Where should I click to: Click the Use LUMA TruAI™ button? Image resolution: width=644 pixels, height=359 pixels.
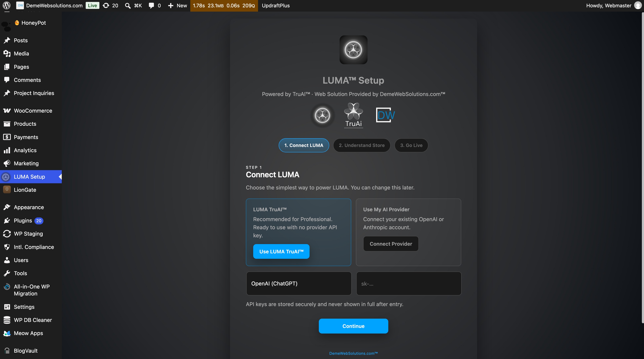coord(281,251)
